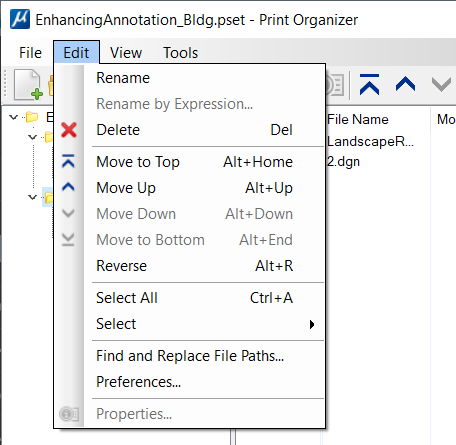Click the Move Up chevron icon in menu

[x=68, y=187]
